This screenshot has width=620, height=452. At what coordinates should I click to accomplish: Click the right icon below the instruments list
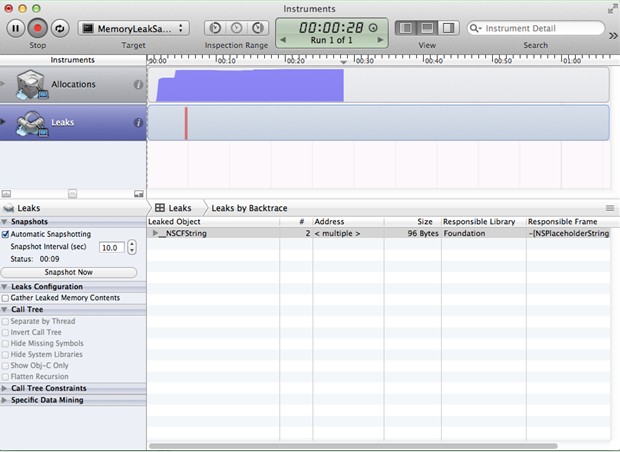click(x=138, y=193)
